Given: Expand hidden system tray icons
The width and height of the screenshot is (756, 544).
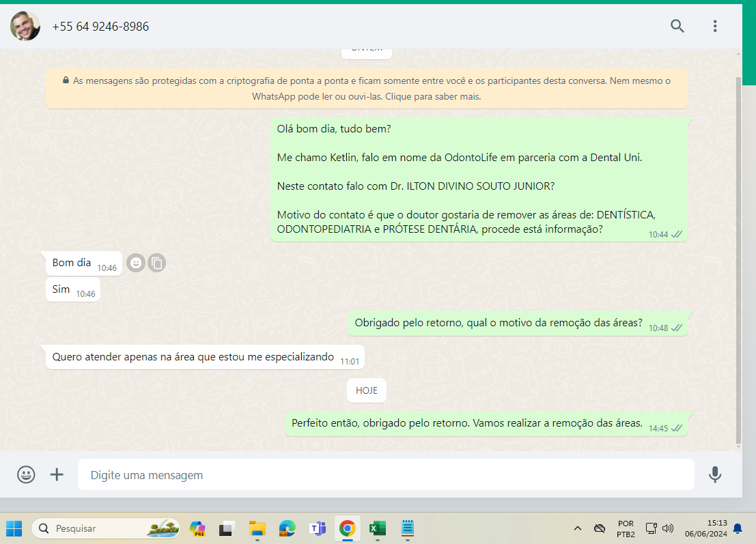Looking at the screenshot, I should pos(578,528).
